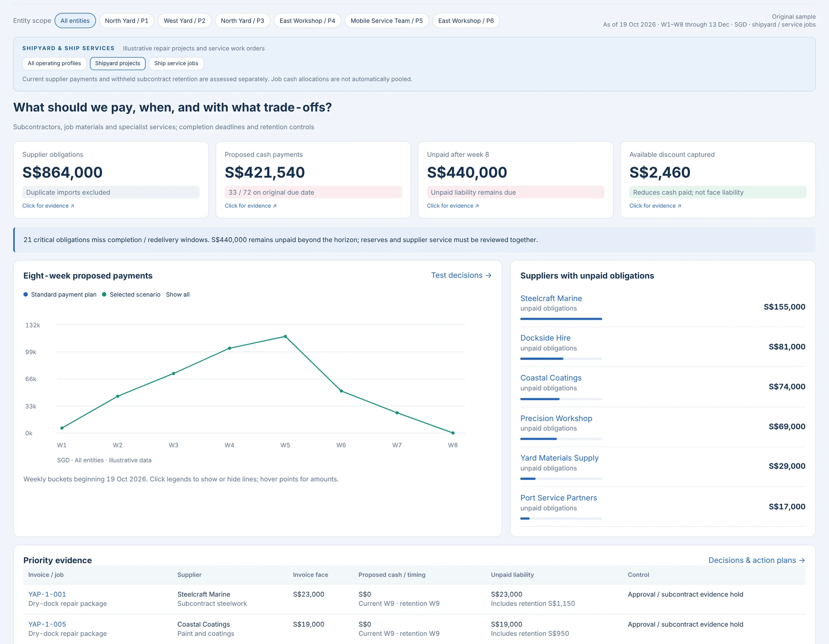Screen dimensions: 829x644
Task: Click the Invoice face column header
Action: [x=310, y=575]
